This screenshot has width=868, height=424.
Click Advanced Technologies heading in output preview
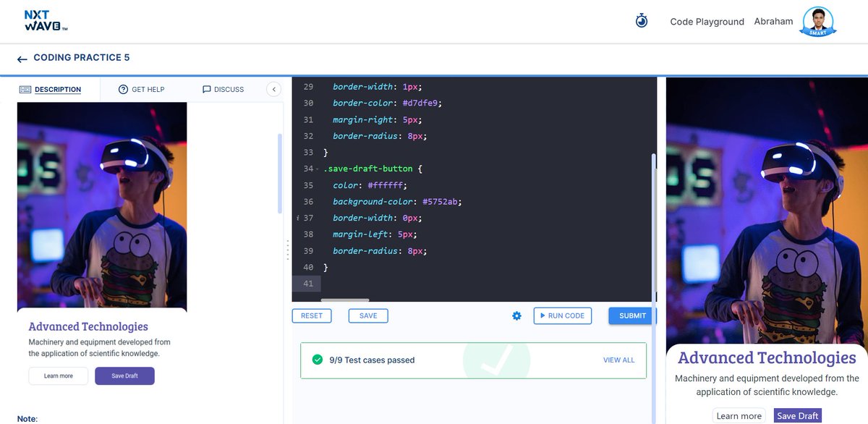tap(767, 358)
